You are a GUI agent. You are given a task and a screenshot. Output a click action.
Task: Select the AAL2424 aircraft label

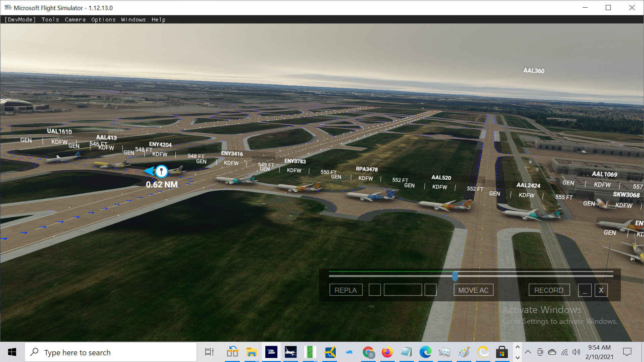click(x=528, y=185)
